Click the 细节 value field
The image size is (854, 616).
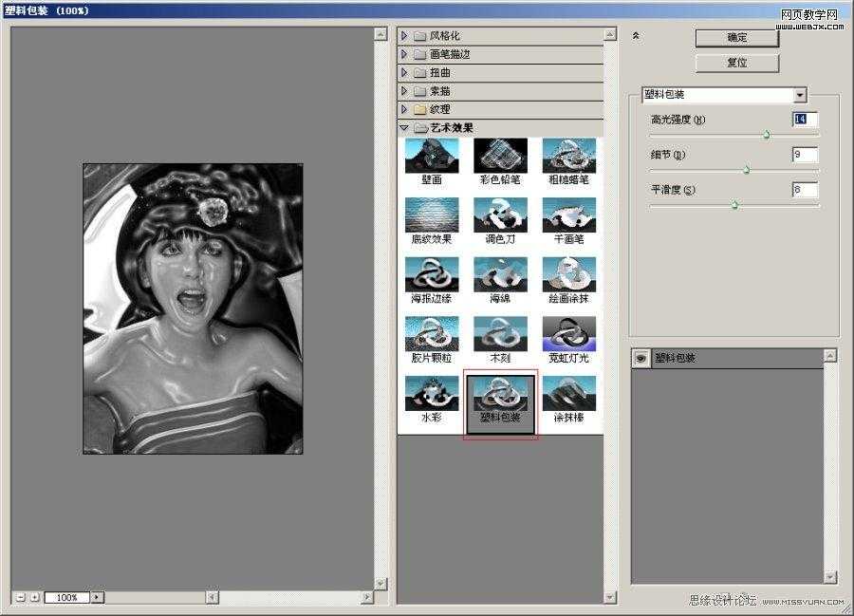pyautogui.click(x=805, y=155)
